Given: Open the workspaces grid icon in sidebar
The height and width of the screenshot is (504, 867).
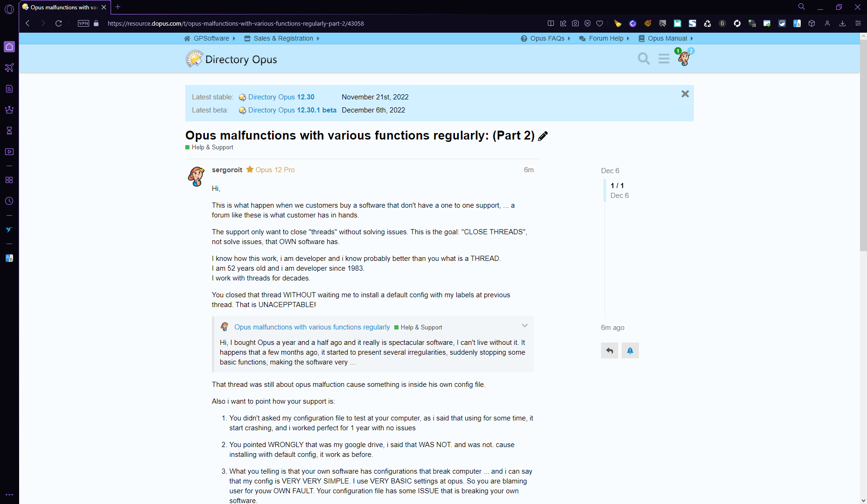Looking at the screenshot, I should click(x=9, y=180).
